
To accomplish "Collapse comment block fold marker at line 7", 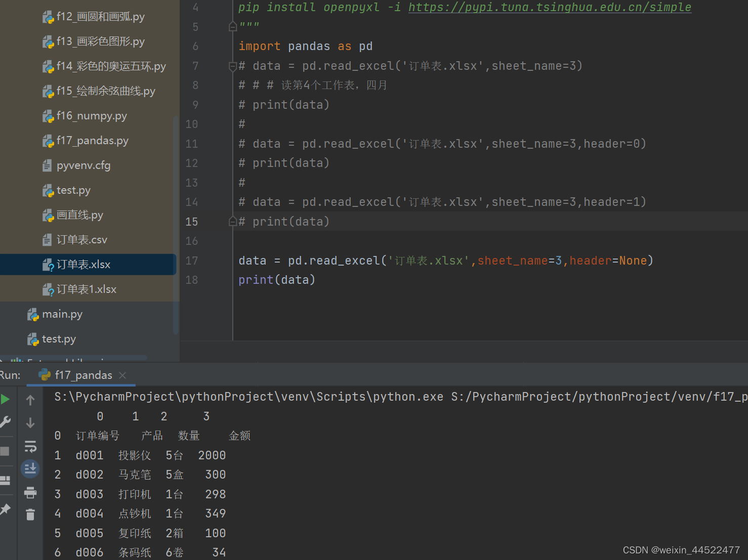I will 233,66.
